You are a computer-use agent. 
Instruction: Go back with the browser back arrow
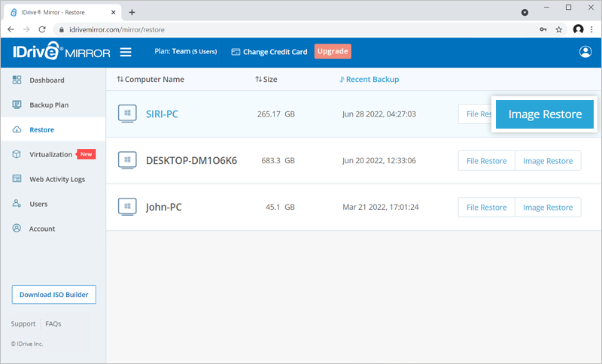(11, 29)
